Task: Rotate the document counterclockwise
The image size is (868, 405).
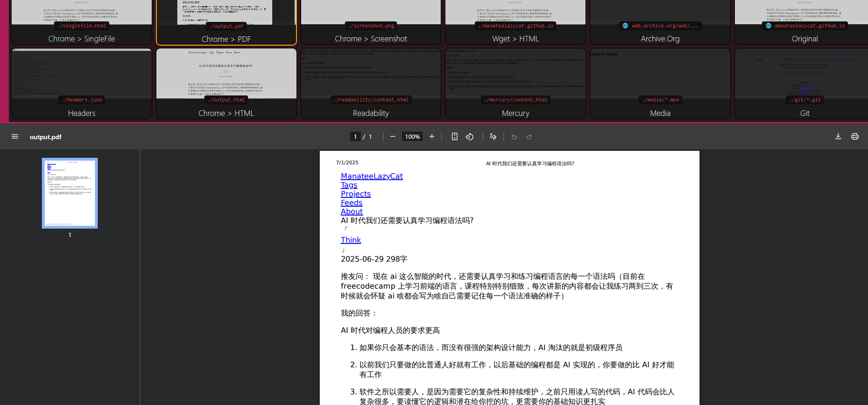Action: coord(470,136)
